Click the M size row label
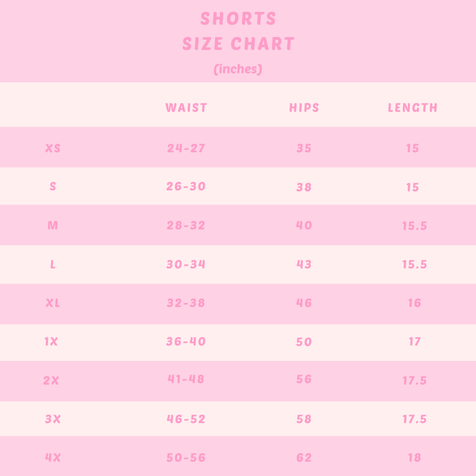 pos(53,225)
